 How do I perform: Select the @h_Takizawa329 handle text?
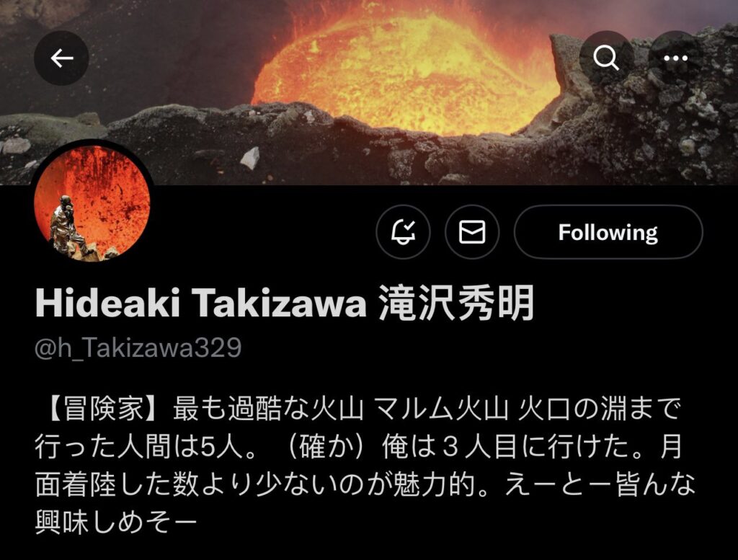click(x=138, y=348)
